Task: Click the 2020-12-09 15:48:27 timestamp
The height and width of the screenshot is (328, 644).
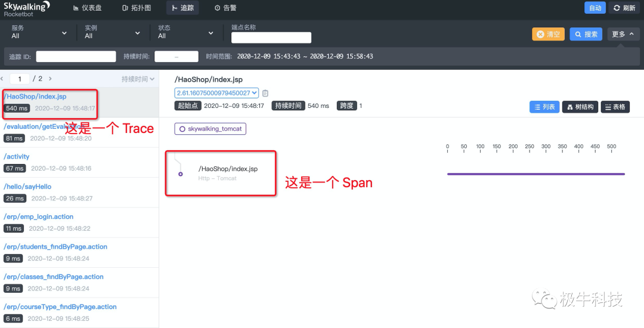Action: [62, 198]
